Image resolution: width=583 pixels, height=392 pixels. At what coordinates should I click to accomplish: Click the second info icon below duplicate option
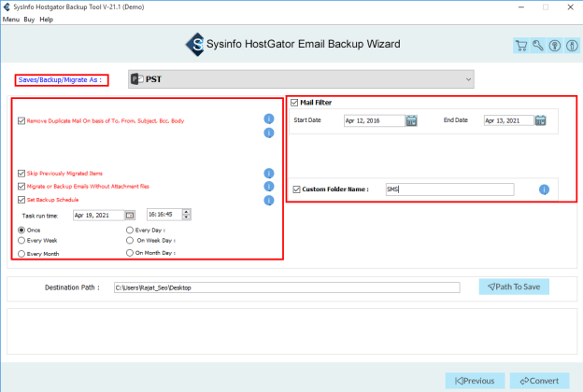pos(269,133)
